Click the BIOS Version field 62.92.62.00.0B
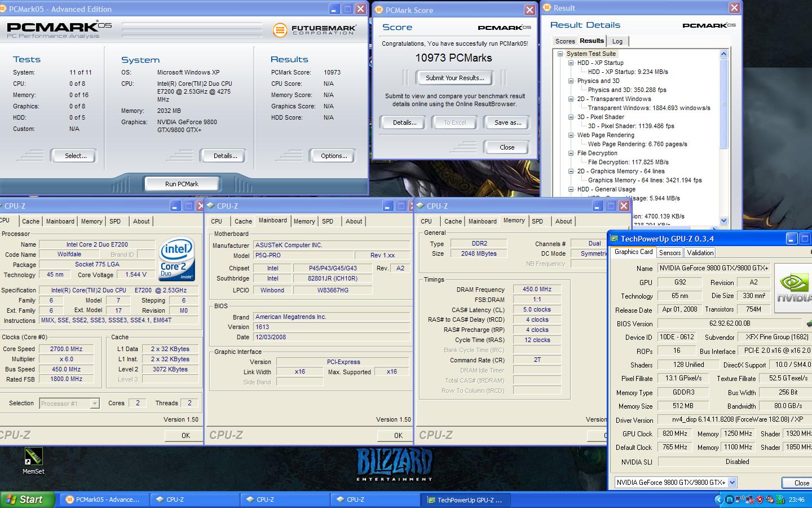812x508 pixels. tap(730, 323)
